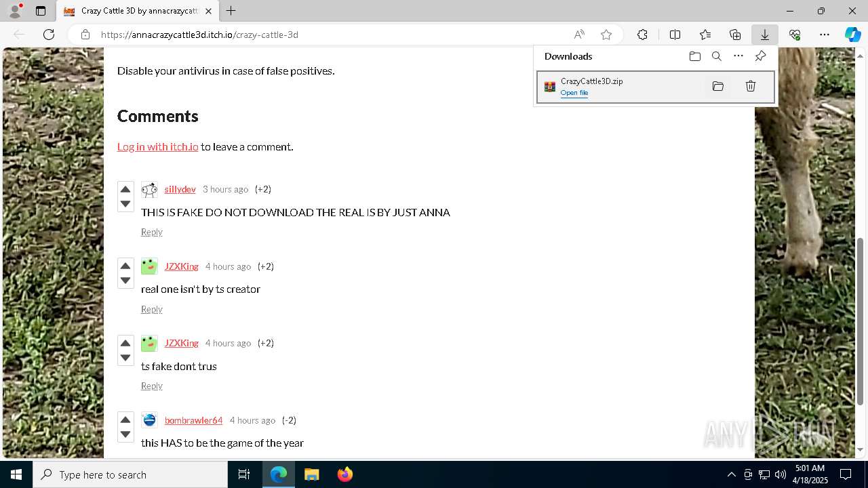Viewport: 868px width, 488px height.
Task: Open the sillydev profile link
Action: [x=180, y=189]
